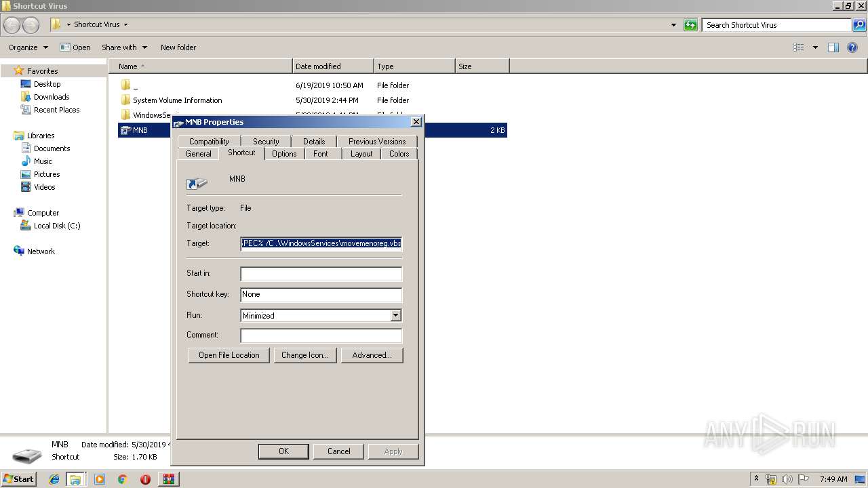
Task: Select Network in navigation pane
Action: (41, 251)
